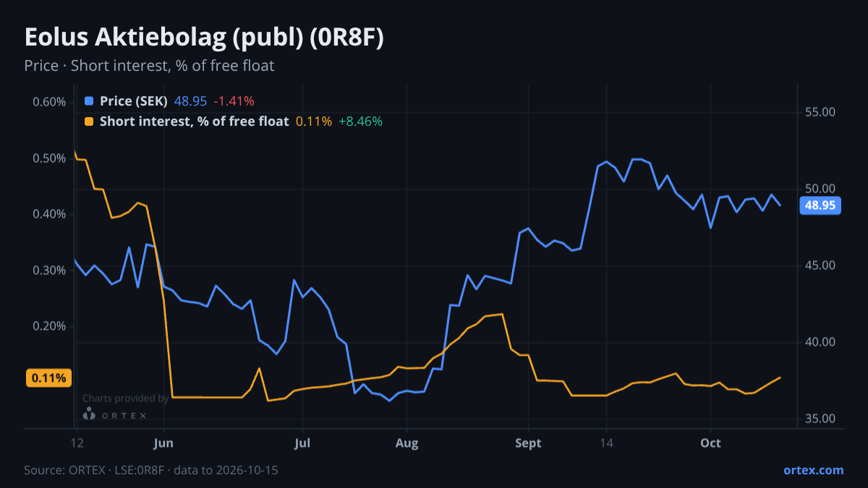Click the 0.60% left axis label

coord(49,102)
